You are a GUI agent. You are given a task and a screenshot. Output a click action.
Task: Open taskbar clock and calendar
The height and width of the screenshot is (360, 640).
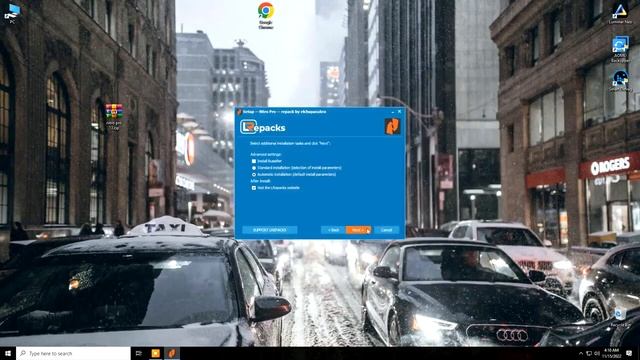611,353
